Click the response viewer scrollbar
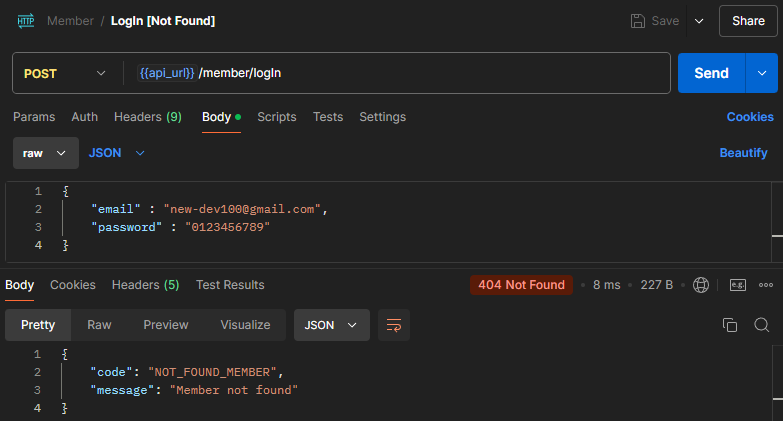783x421 pixels. tap(778, 383)
